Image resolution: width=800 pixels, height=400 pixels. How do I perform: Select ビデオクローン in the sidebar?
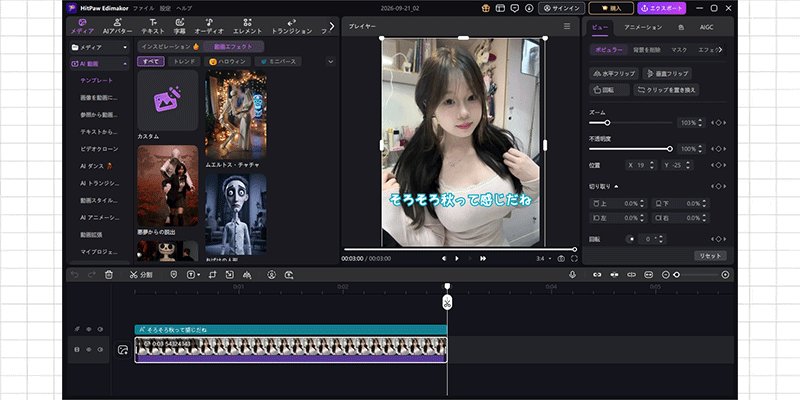point(99,149)
